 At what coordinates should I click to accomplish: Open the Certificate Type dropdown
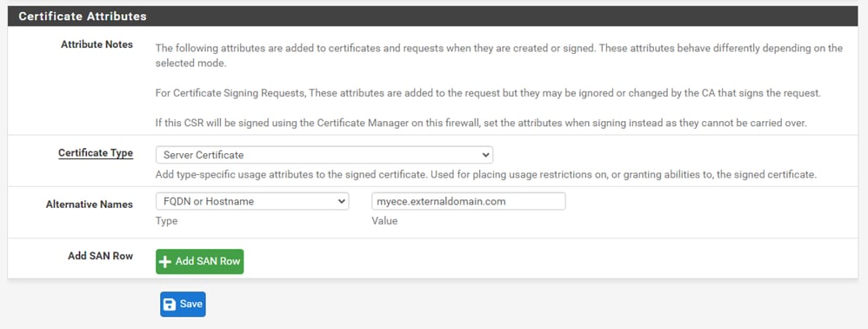[324, 155]
